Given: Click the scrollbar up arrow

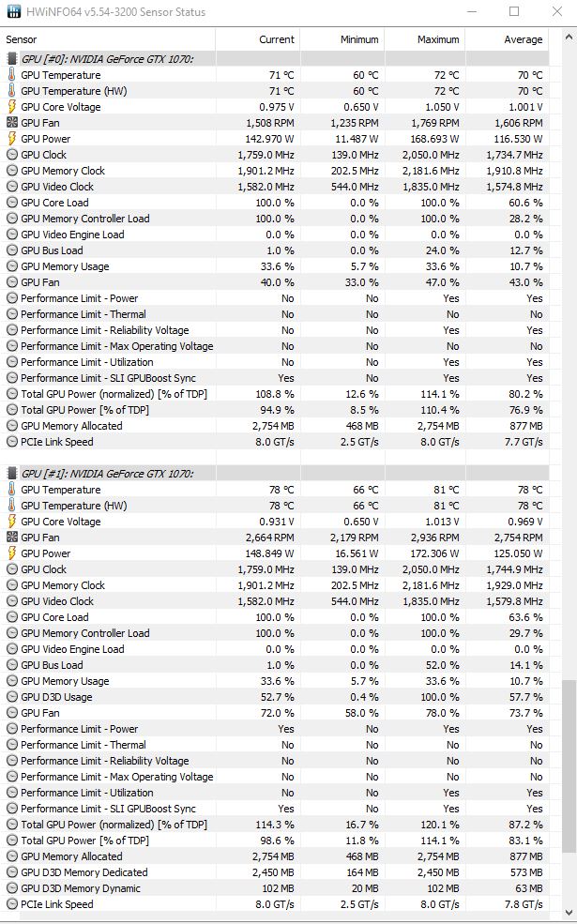Looking at the screenshot, I should point(569,36).
